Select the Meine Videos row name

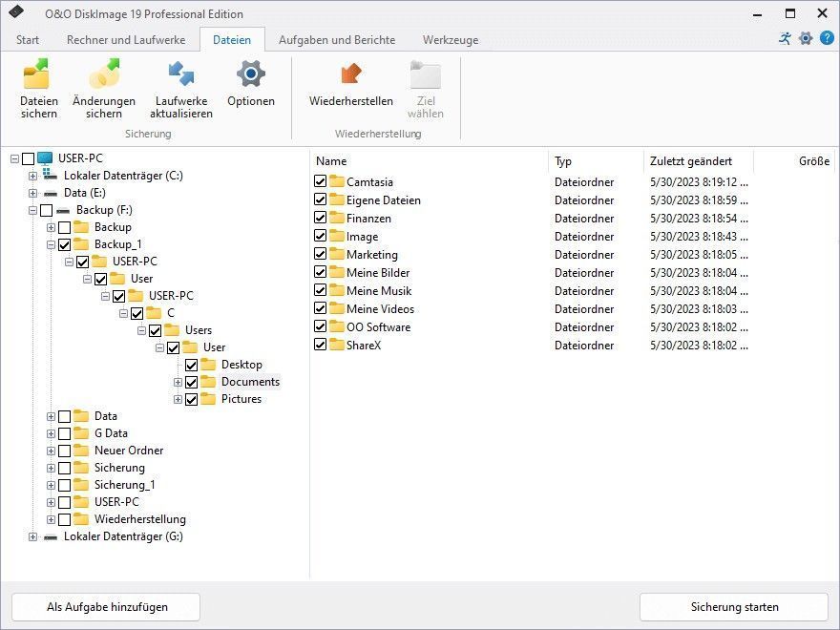pos(380,308)
